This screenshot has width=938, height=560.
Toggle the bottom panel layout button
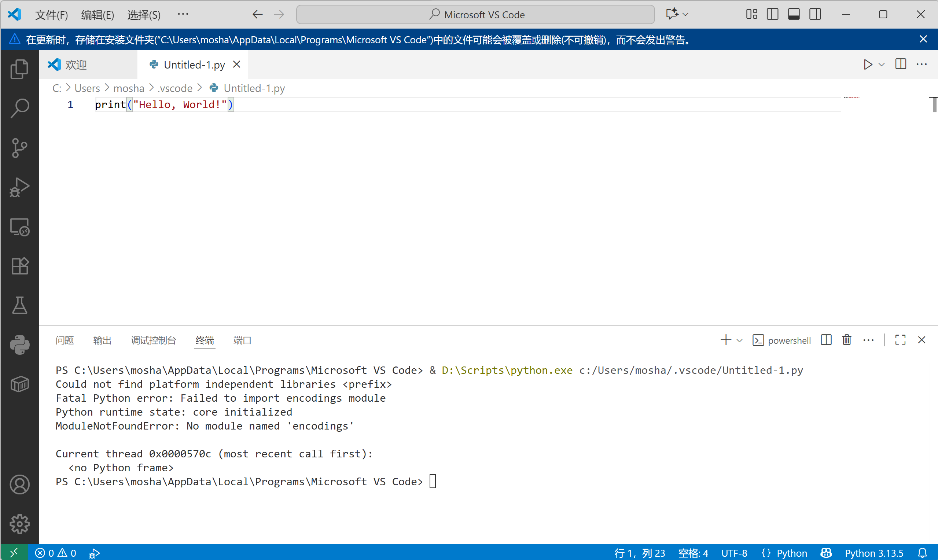794,14
